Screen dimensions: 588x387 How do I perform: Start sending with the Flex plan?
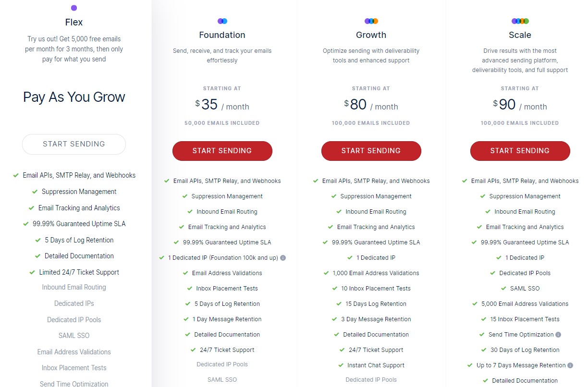74,144
